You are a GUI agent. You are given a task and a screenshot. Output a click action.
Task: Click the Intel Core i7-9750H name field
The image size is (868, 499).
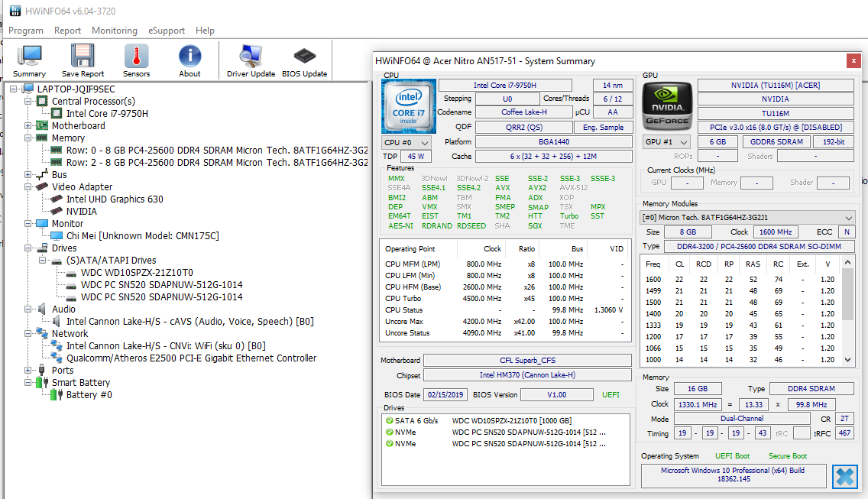(x=505, y=86)
